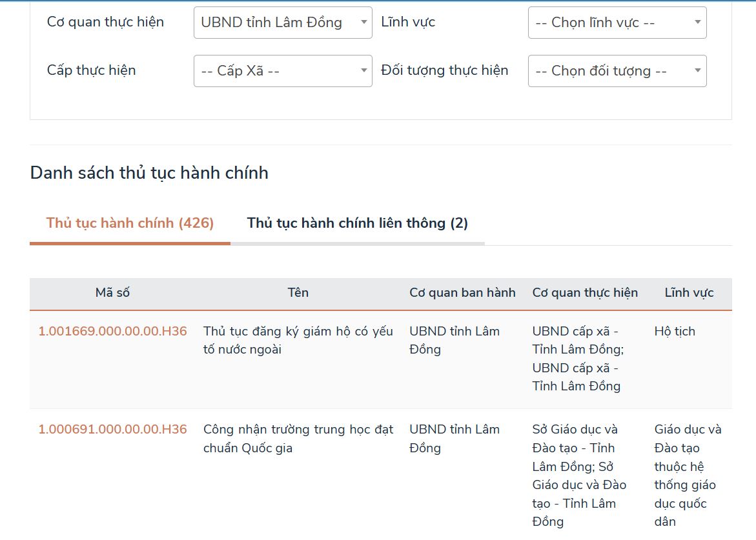Open procedure code 1.000691.000.00.00.H36
The height and width of the screenshot is (540, 756).
(x=112, y=430)
